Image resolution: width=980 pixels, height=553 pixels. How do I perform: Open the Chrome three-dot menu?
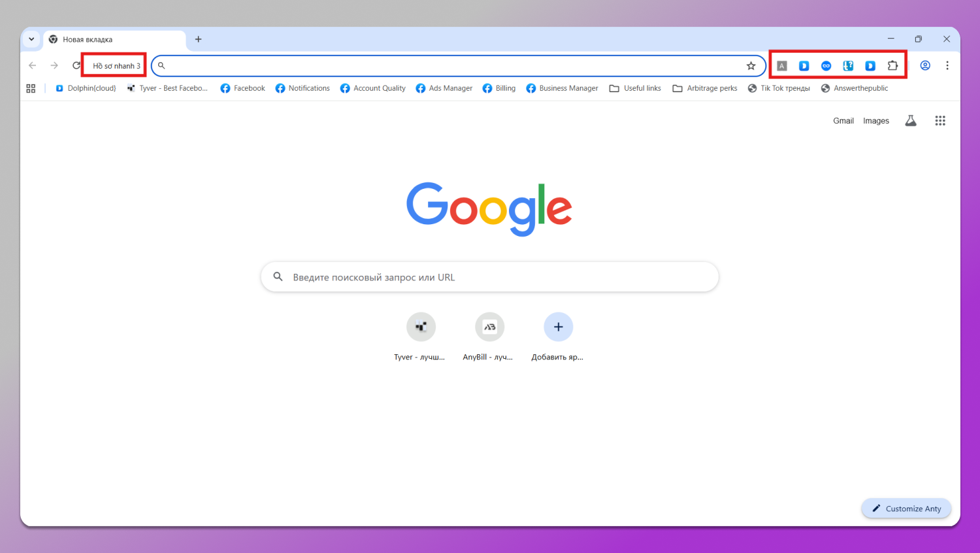pos(947,65)
